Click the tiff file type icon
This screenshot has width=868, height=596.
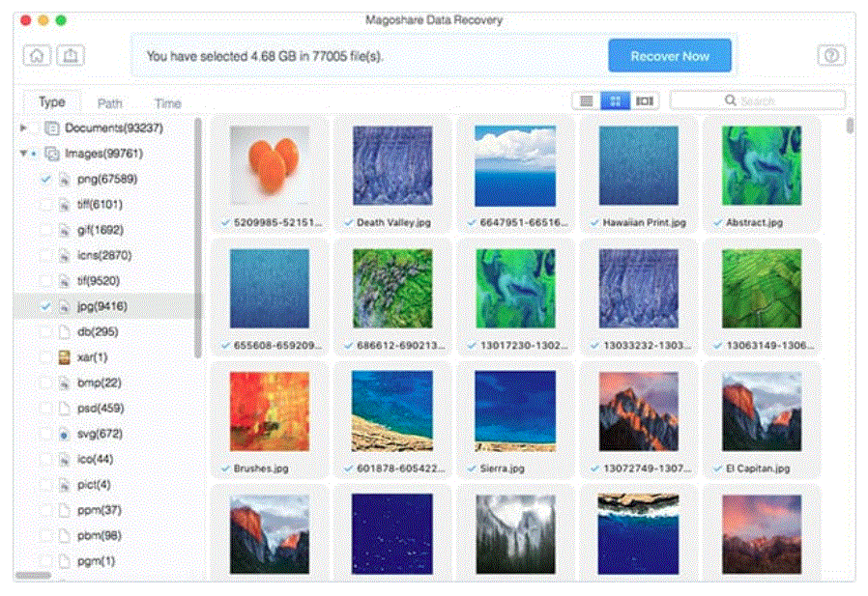65,205
